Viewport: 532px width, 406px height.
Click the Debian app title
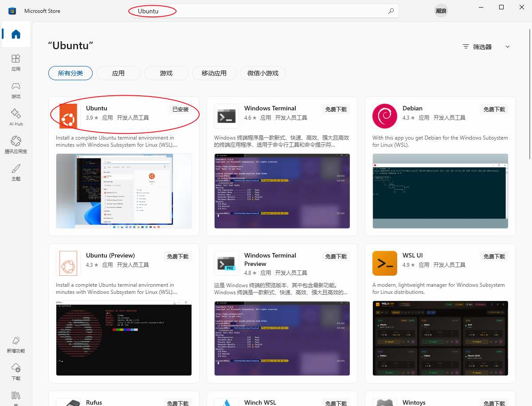point(412,108)
